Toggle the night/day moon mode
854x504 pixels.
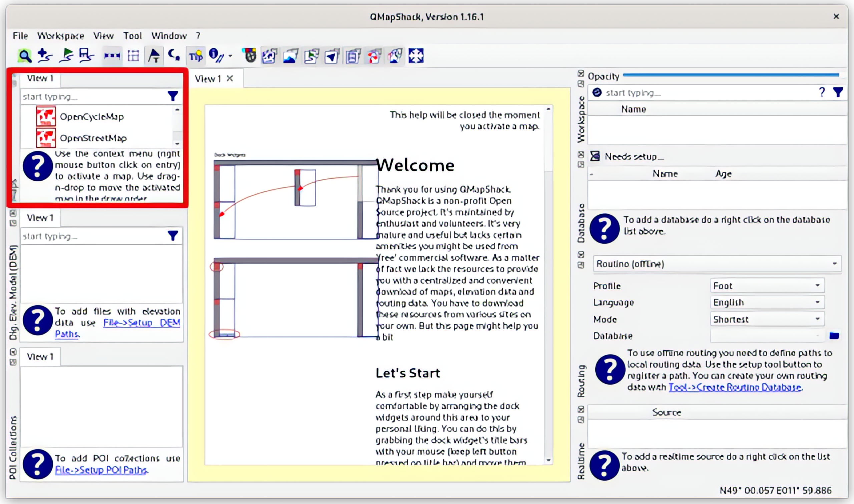click(174, 56)
